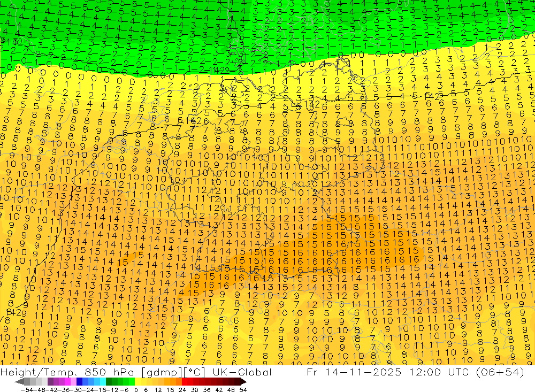The image size is (535, 392).
Task: Click the '-54' legend scale label
Action: (x=27, y=390)
